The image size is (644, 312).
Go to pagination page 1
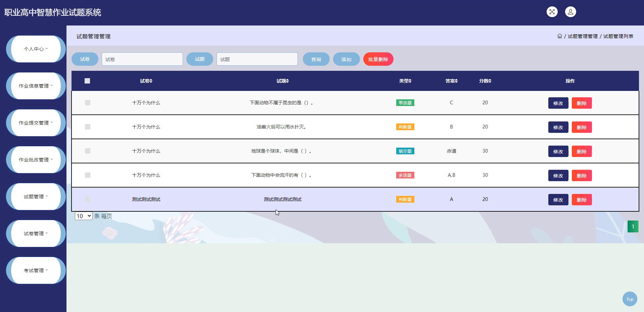[633, 226]
